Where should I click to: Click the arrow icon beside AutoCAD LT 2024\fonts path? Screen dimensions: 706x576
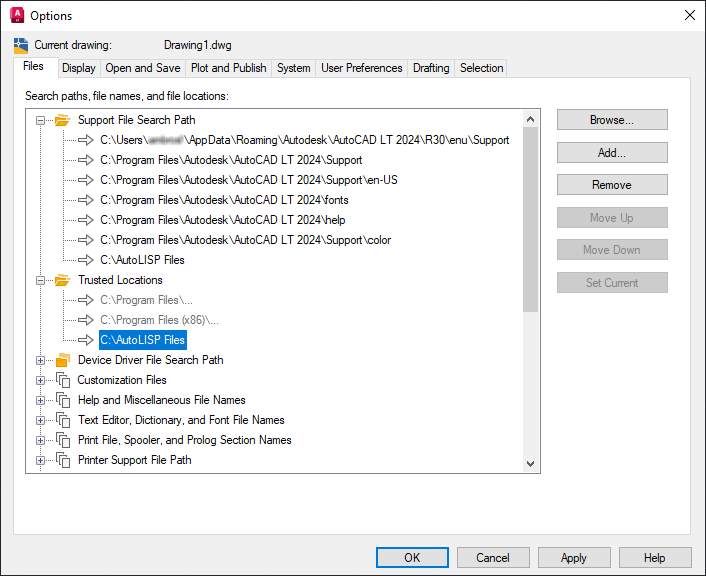pos(86,200)
